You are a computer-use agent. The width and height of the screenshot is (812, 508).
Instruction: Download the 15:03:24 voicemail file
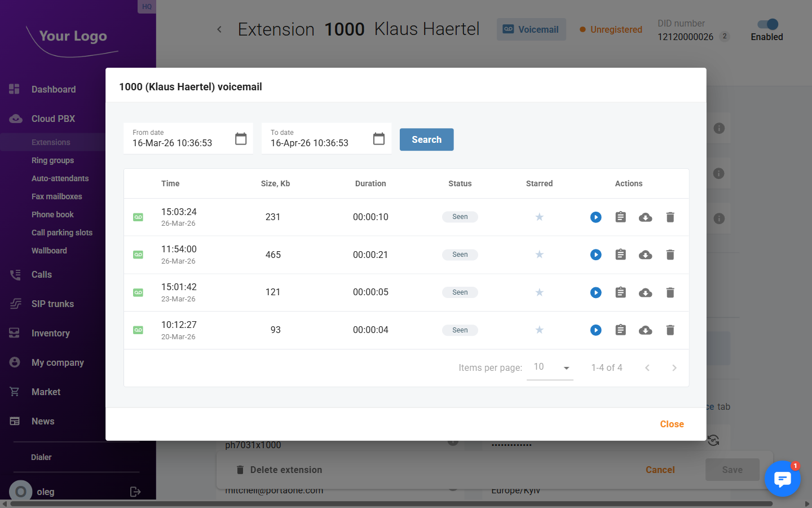click(645, 217)
